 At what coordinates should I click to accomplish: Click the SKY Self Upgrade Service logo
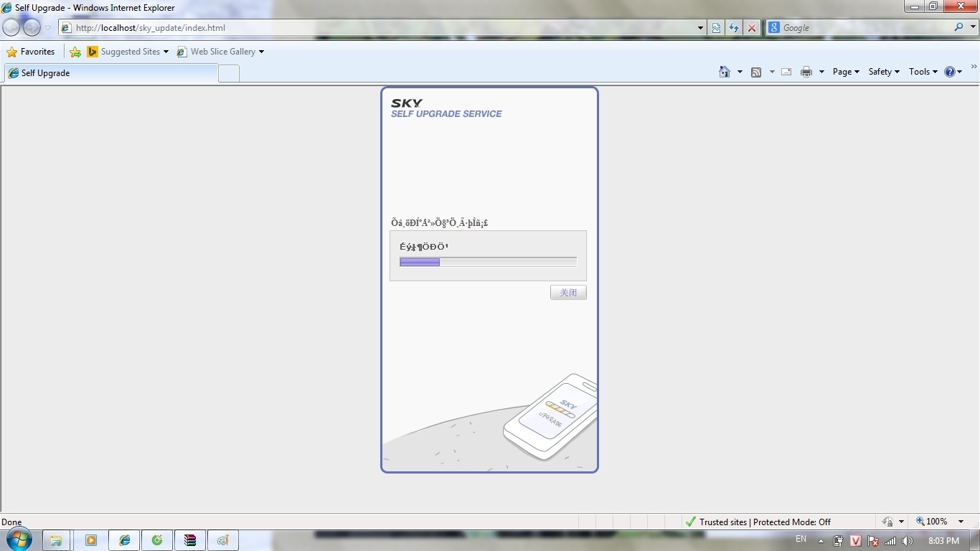point(446,108)
